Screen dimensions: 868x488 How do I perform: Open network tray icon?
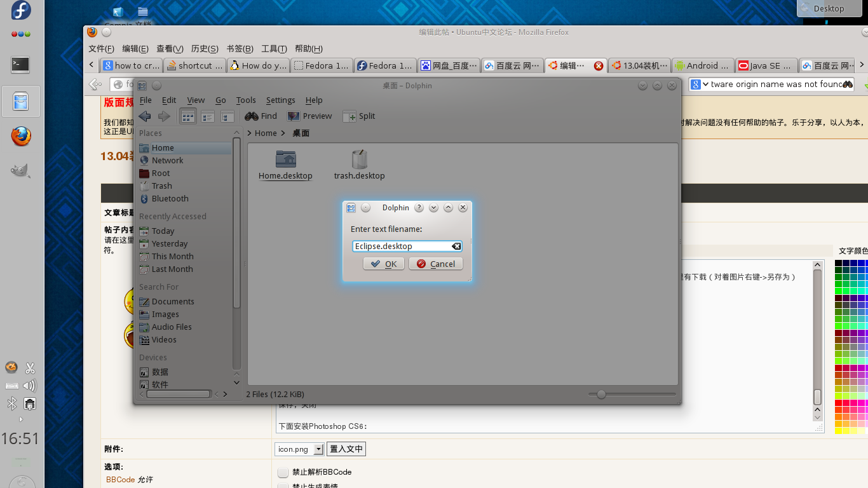tap(29, 403)
